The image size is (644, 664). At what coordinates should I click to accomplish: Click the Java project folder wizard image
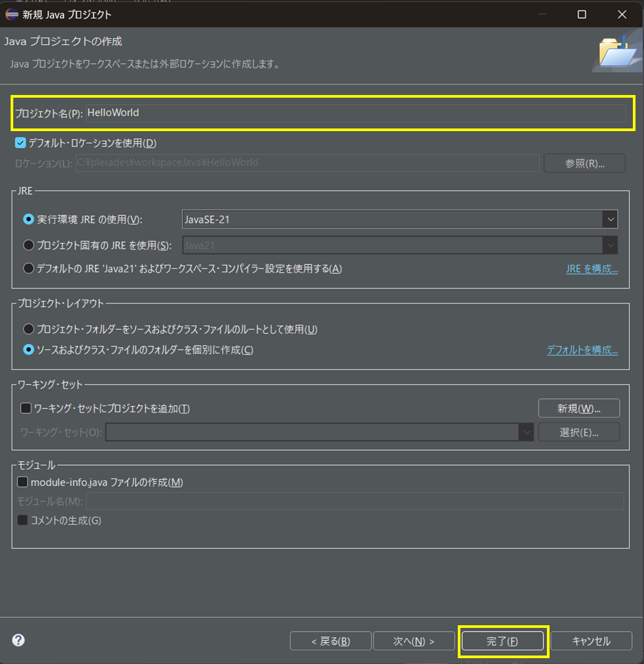[617, 51]
